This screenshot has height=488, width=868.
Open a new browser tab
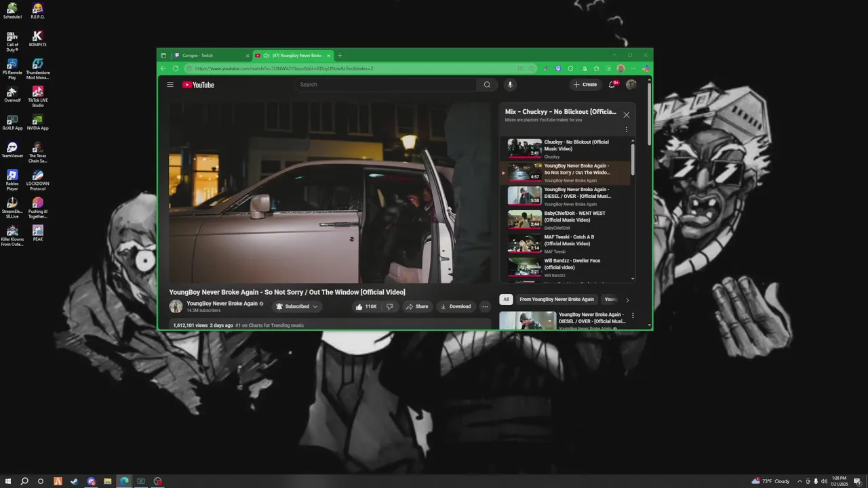[340, 56]
